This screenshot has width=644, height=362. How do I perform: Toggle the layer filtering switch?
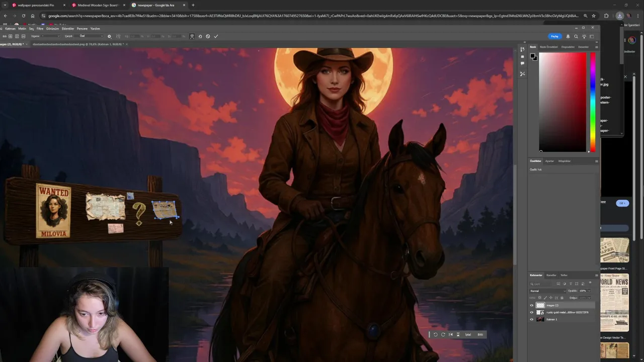tap(590, 283)
